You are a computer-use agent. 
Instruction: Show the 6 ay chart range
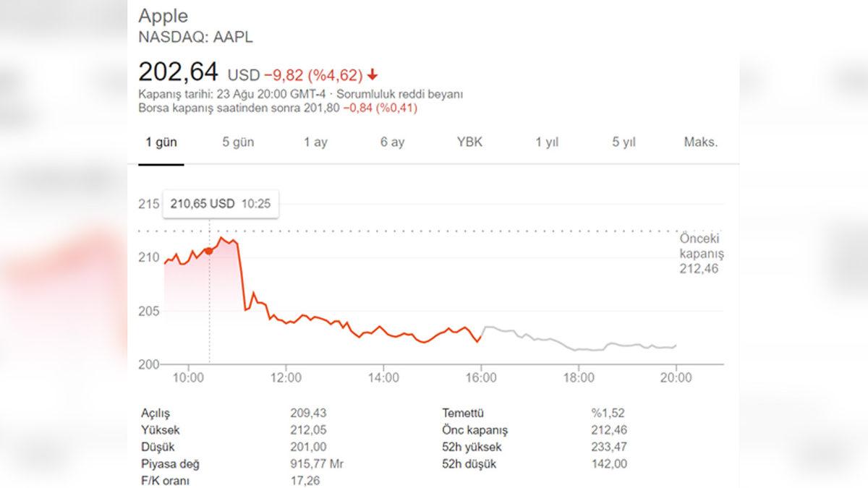coord(392,142)
